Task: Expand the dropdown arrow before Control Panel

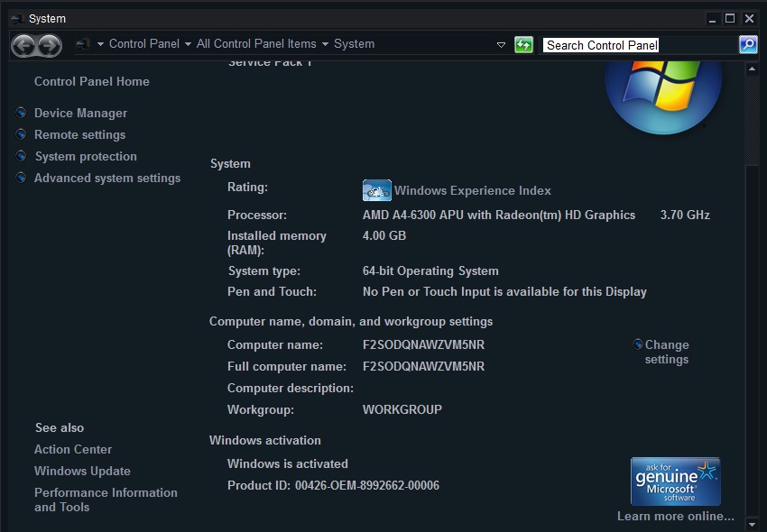Action: [x=100, y=44]
